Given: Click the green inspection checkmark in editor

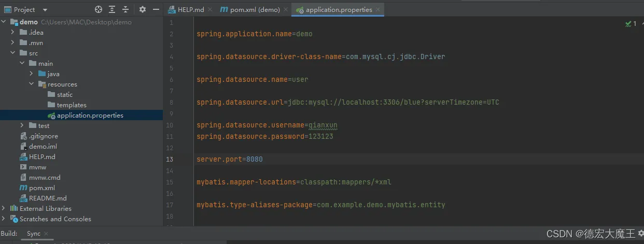Looking at the screenshot, I should [x=628, y=24].
